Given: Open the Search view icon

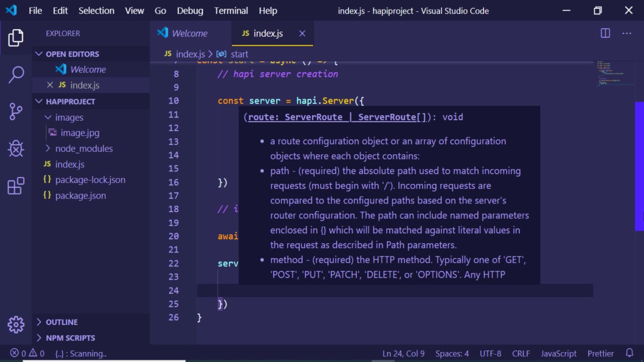Looking at the screenshot, I should coord(16,74).
